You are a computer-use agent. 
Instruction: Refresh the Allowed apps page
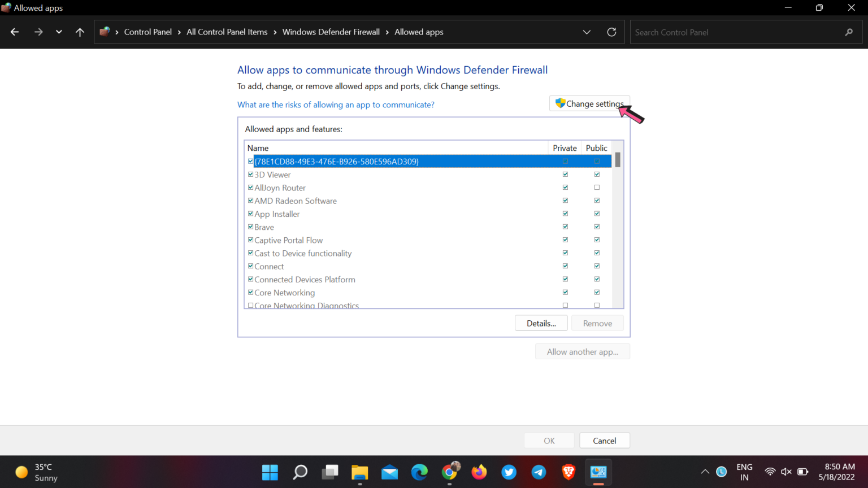[x=611, y=32]
